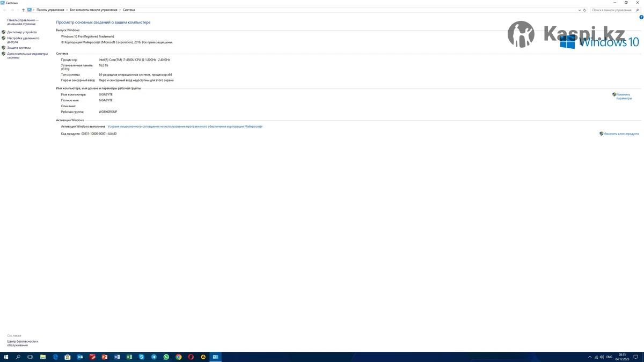Expand chevron after Панель управления breadcrumb
This screenshot has width=644, height=362.
(x=67, y=10)
